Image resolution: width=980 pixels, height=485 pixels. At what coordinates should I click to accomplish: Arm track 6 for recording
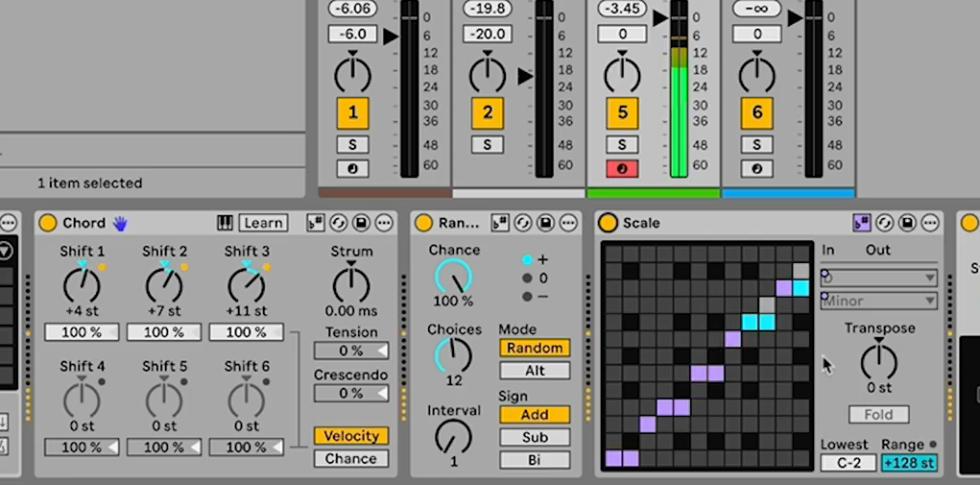[757, 169]
